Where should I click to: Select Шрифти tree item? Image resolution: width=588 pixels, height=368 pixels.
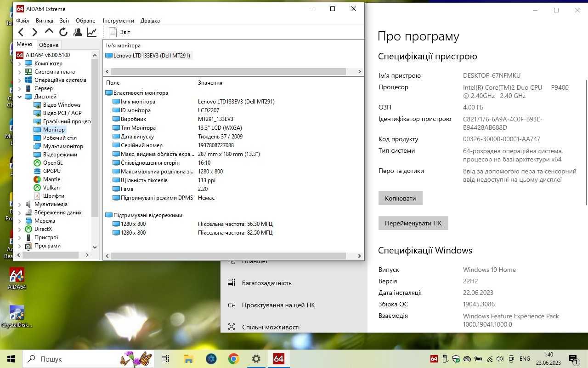tap(49, 196)
